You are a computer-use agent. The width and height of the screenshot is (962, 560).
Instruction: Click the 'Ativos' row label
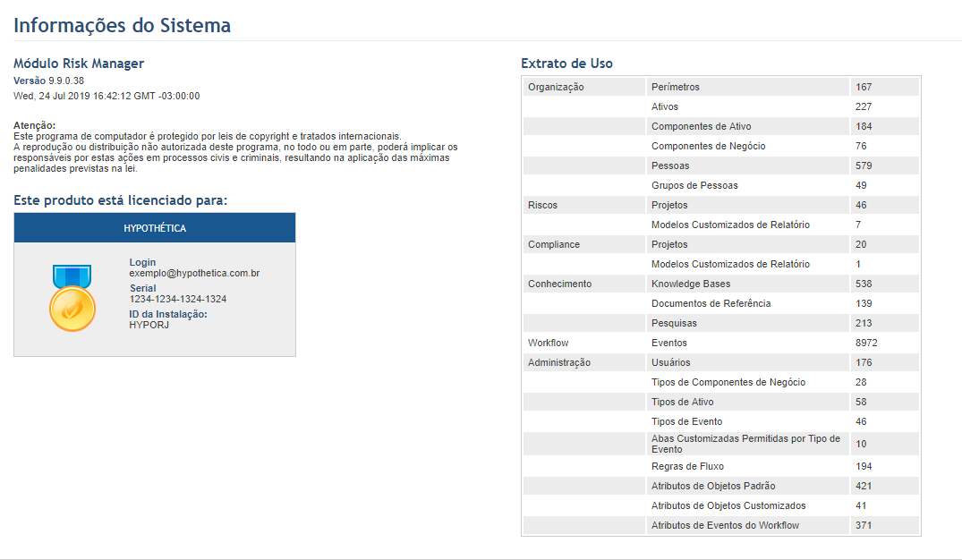(664, 106)
